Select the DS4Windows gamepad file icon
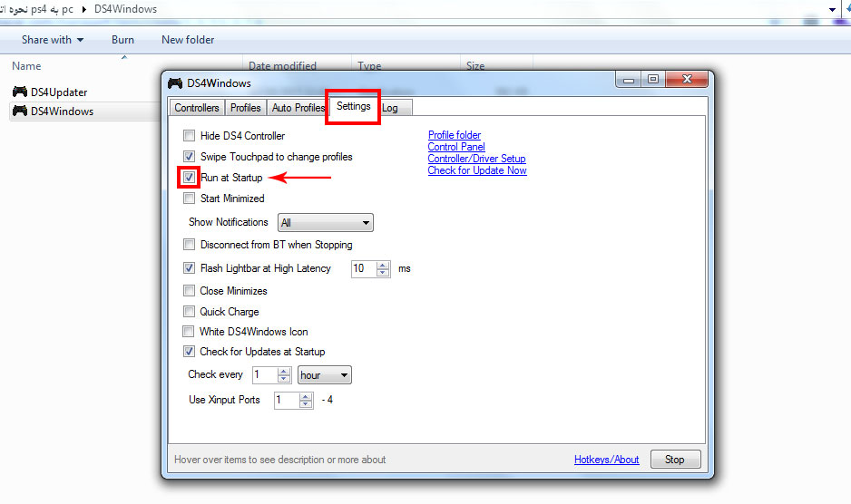 [20, 111]
